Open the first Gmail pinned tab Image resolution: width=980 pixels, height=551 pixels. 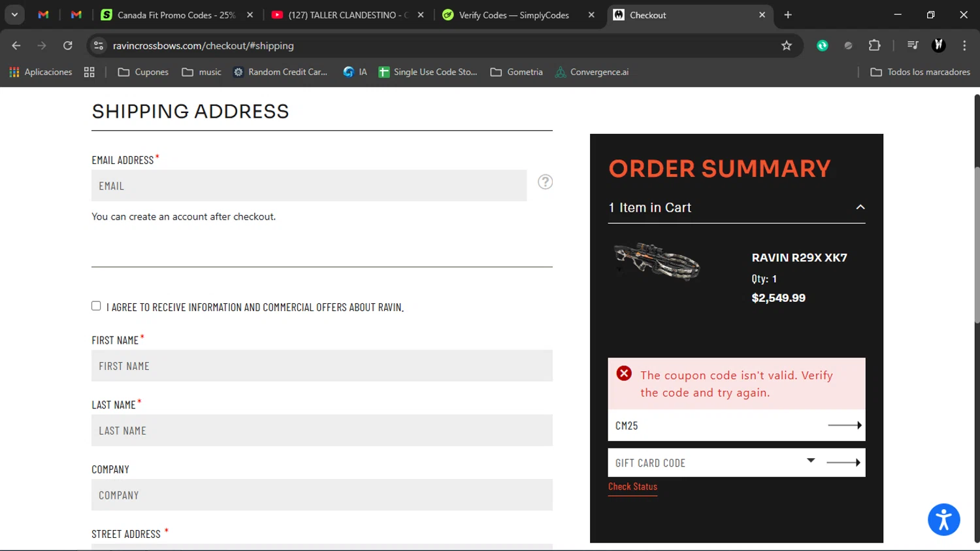pos(43,14)
